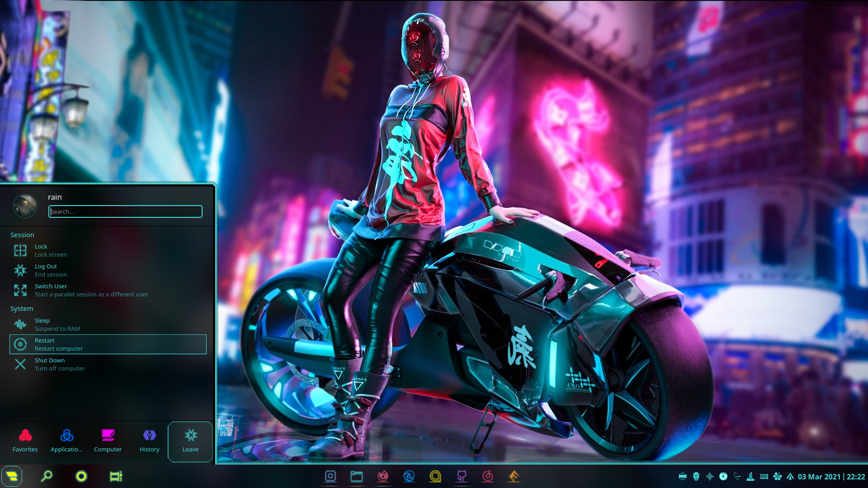Screen dimensions: 868x488
Task: Launch Firefox from the taskbar
Action: click(383, 476)
